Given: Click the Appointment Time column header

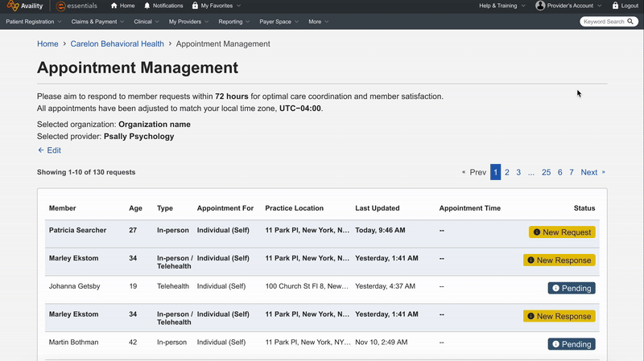Looking at the screenshot, I should 469,208.
